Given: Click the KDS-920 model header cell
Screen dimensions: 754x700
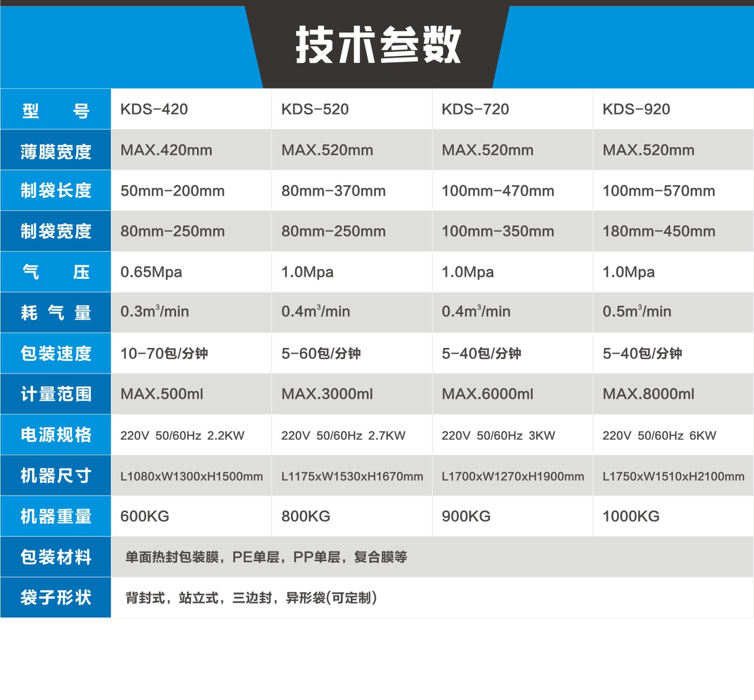Looking at the screenshot, I should pos(636,109).
